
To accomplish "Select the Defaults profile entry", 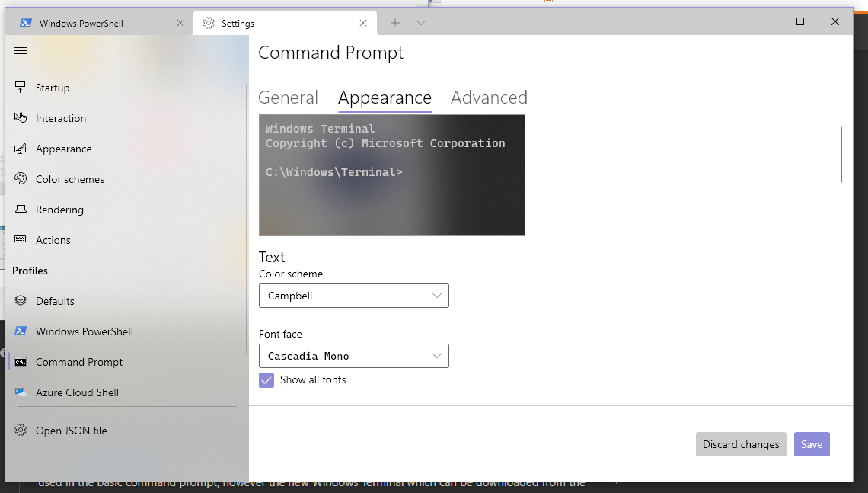I will click(x=126, y=301).
